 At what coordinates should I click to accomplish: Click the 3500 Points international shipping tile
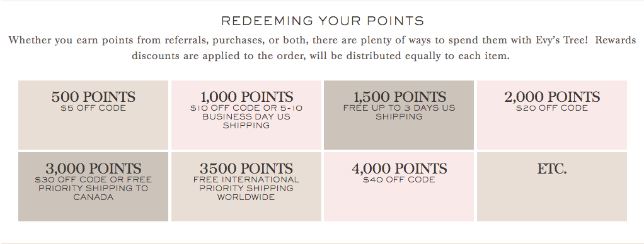point(246,187)
